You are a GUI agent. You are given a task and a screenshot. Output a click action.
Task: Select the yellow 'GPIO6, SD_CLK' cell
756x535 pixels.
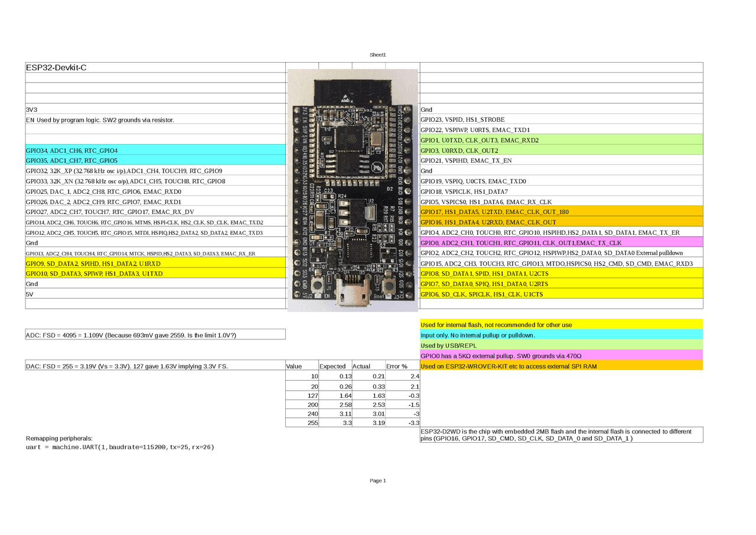(x=561, y=294)
